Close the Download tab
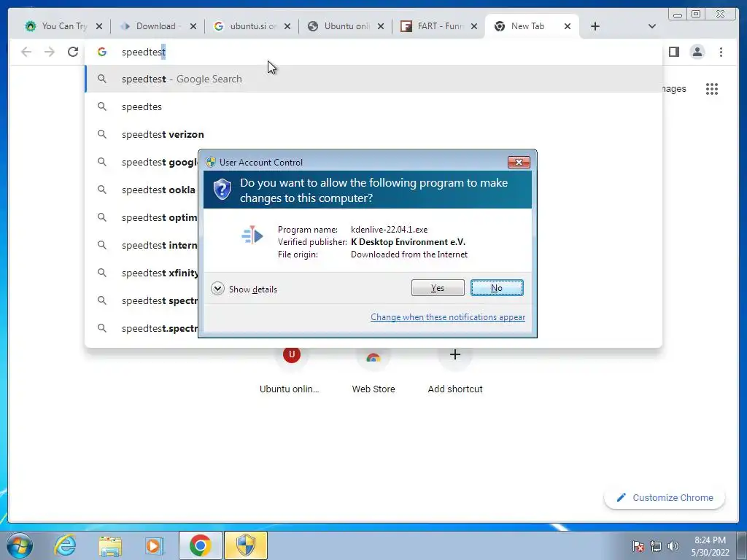 [x=193, y=26]
